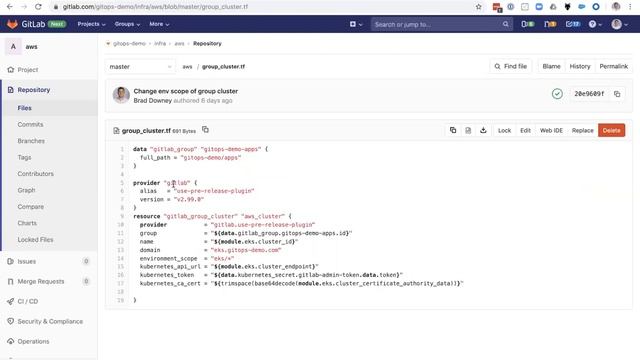Open gitops-demo breadcrumb link
Image resolution: width=640 pixels, height=360 pixels.
(x=129, y=43)
